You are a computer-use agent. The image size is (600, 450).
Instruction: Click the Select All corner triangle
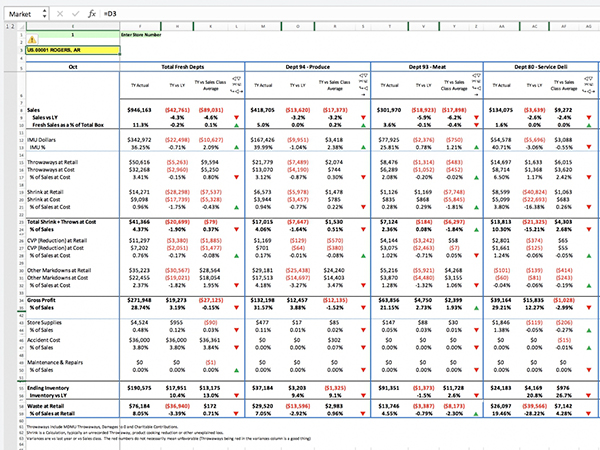point(21,26)
